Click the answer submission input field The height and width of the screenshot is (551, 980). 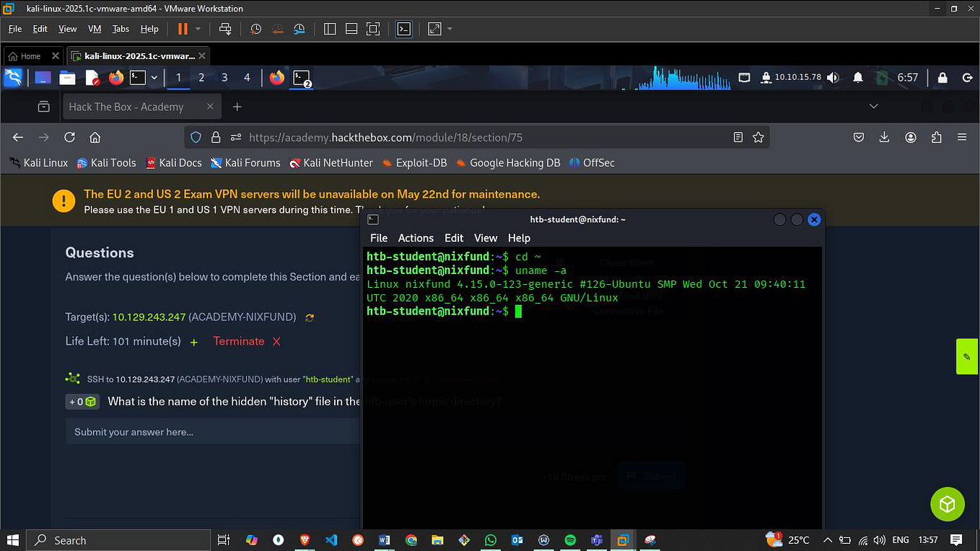click(209, 431)
